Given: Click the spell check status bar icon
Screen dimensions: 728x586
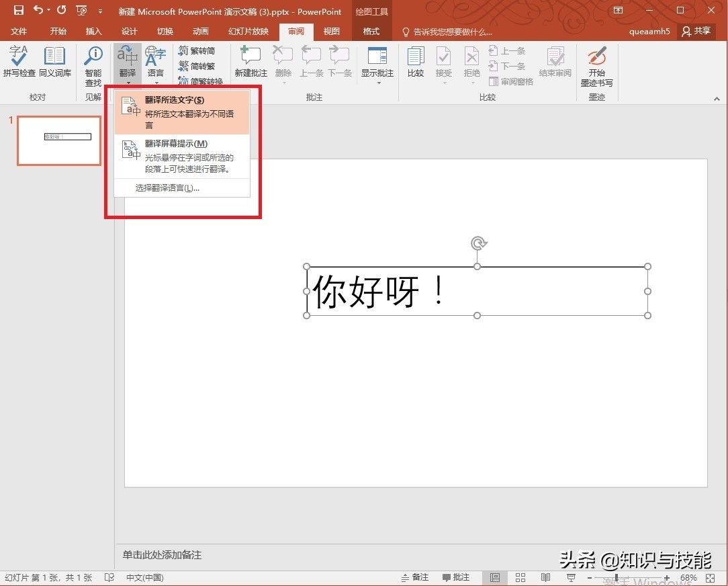Looking at the screenshot, I should tap(109, 577).
